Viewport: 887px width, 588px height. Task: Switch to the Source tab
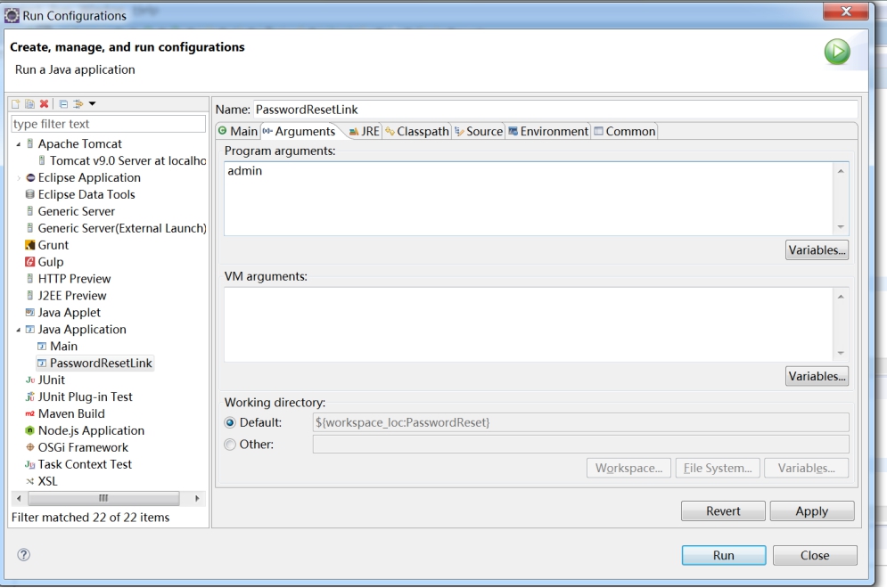point(479,131)
